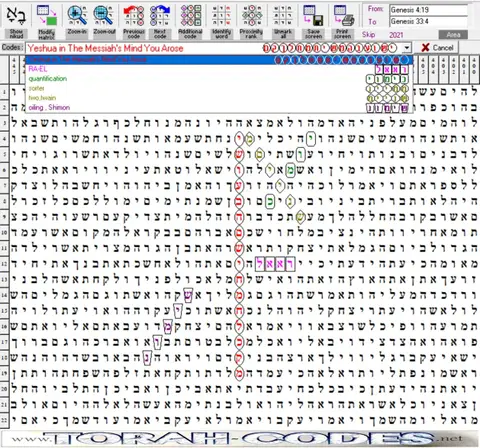Image resolution: width=480 pixels, height=448 pixels.
Task: Click the Unmark all icon
Action: tap(283, 21)
